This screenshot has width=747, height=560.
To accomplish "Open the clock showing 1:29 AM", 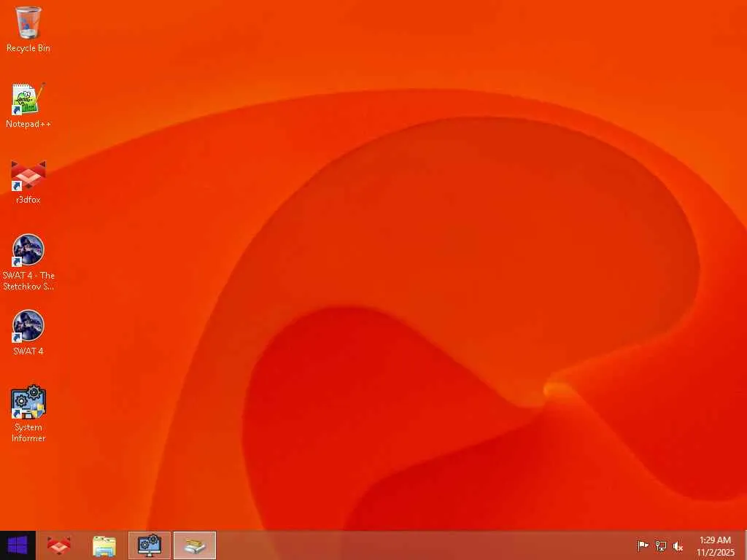I will pos(715,545).
